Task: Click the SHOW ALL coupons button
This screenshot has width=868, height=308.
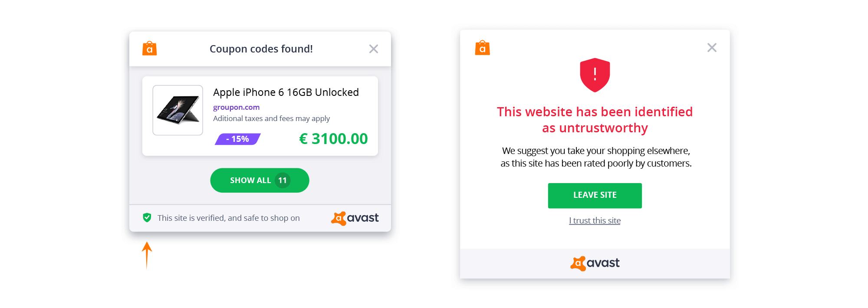Action: tap(260, 180)
